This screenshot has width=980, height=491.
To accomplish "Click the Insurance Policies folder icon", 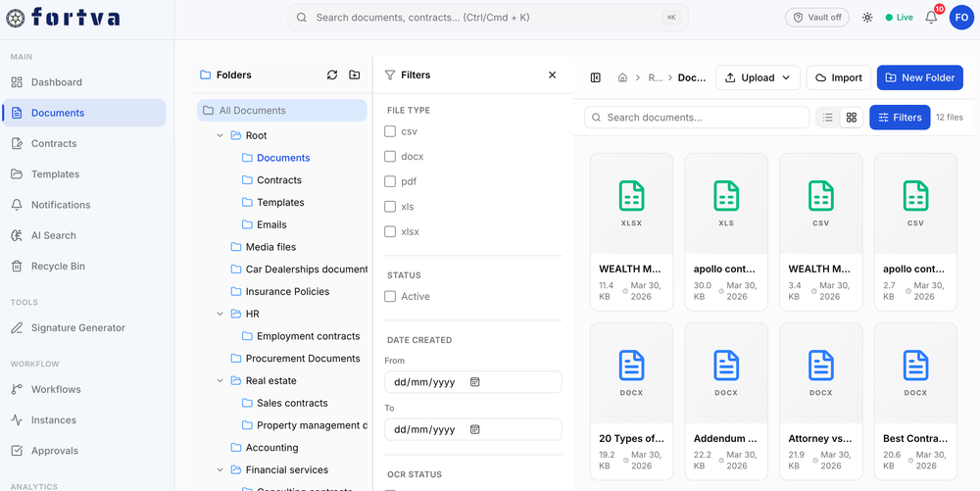I will [x=235, y=291].
